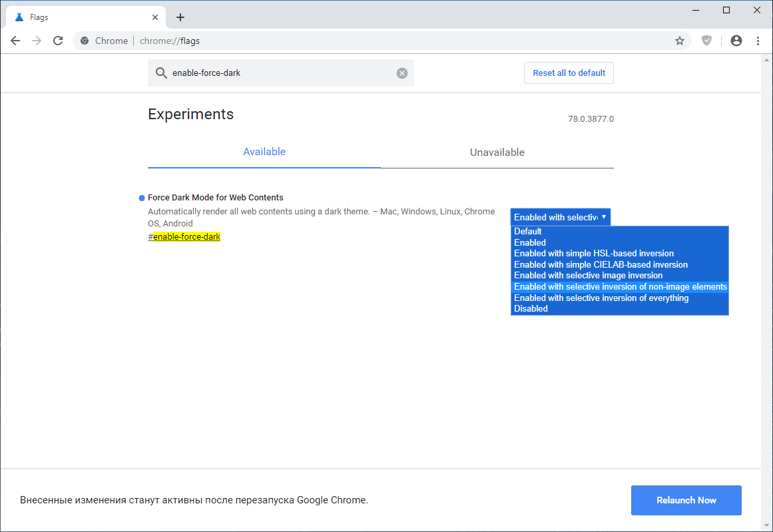The width and height of the screenshot is (773, 532).
Task: Clear the search field with the X icon
Action: [x=402, y=73]
